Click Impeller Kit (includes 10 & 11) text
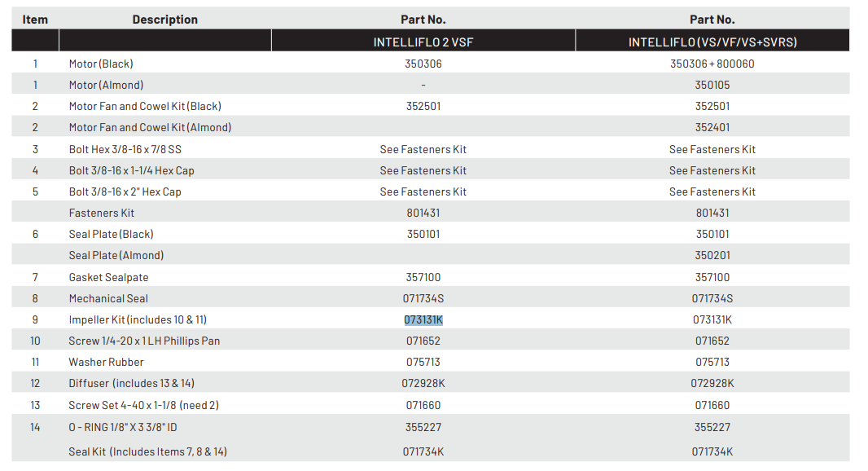Viewport: 868px width, 471px height. click(x=143, y=320)
